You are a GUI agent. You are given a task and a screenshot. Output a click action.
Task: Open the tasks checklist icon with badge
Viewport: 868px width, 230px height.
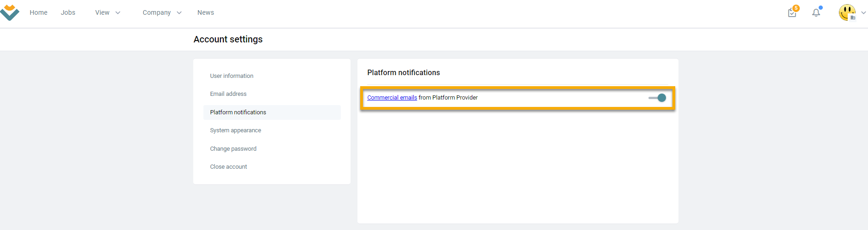pyautogui.click(x=793, y=12)
